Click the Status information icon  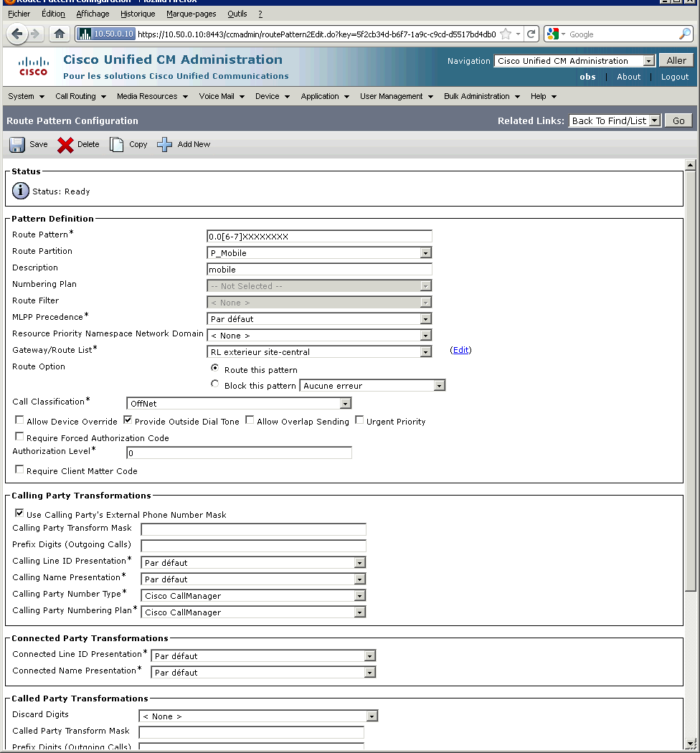point(20,191)
